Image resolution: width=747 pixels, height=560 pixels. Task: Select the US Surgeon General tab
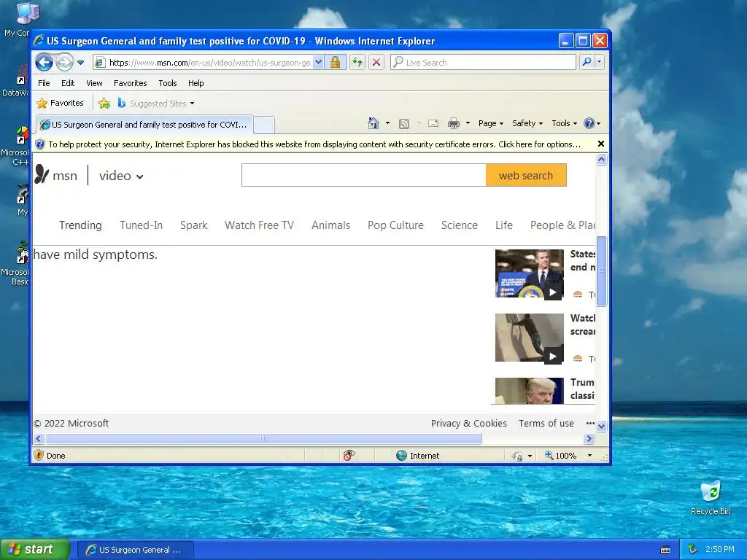[144, 124]
